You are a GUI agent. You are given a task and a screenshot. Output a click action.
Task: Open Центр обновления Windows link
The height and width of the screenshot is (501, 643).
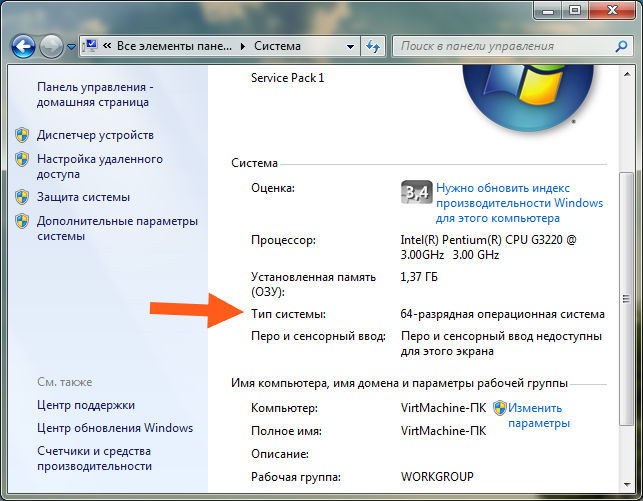coord(115,428)
